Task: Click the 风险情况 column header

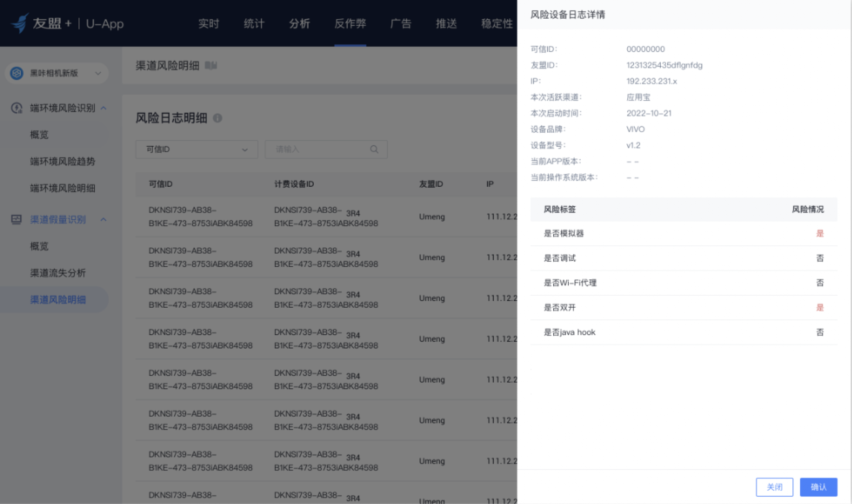Action: click(807, 209)
